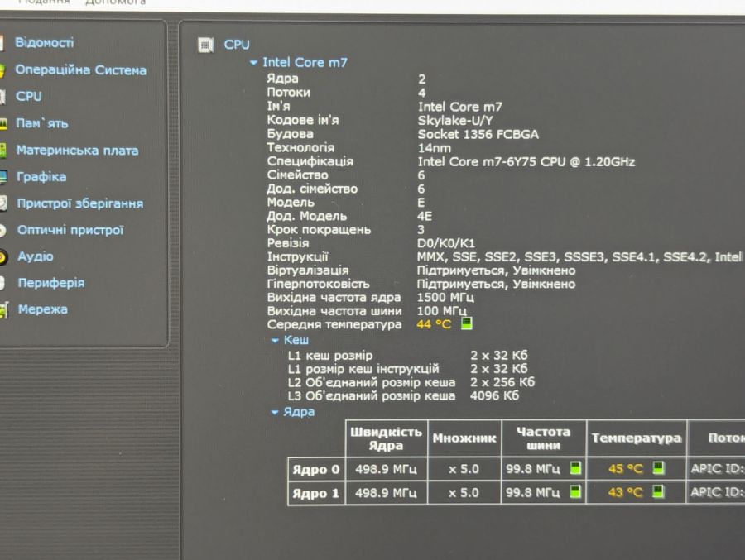Open the Графіка section
This screenshot has height=560, width=745.
(41, 177)
